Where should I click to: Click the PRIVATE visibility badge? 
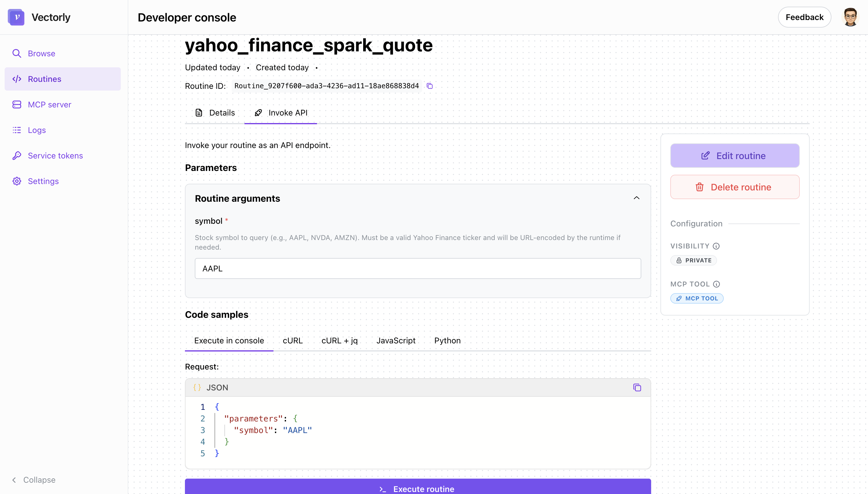(x=694, y=260)
